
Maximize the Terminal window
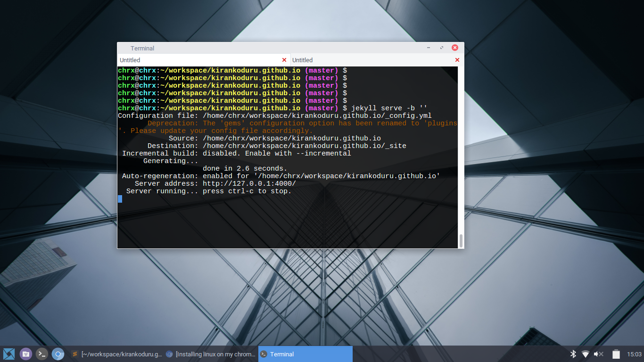(x=442, y=48)
